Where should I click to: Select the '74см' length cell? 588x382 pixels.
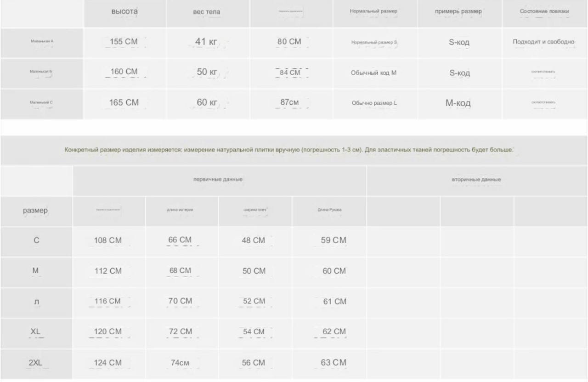click(180, 363)
